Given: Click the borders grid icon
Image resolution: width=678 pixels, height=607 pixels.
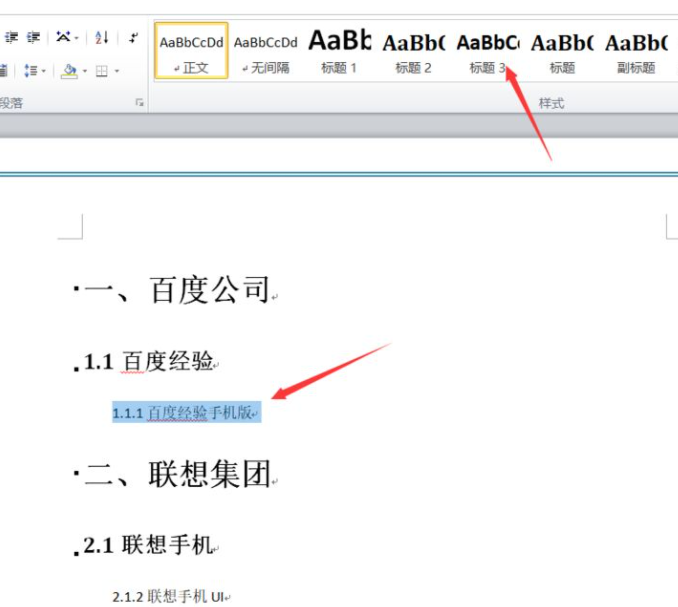Looking at the screenshot, I should pos(101,71).
